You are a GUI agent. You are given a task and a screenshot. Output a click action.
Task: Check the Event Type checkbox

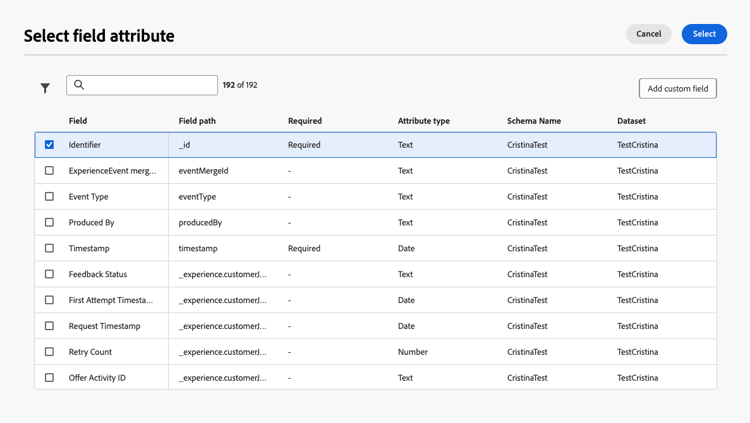(x=49, y=197)
